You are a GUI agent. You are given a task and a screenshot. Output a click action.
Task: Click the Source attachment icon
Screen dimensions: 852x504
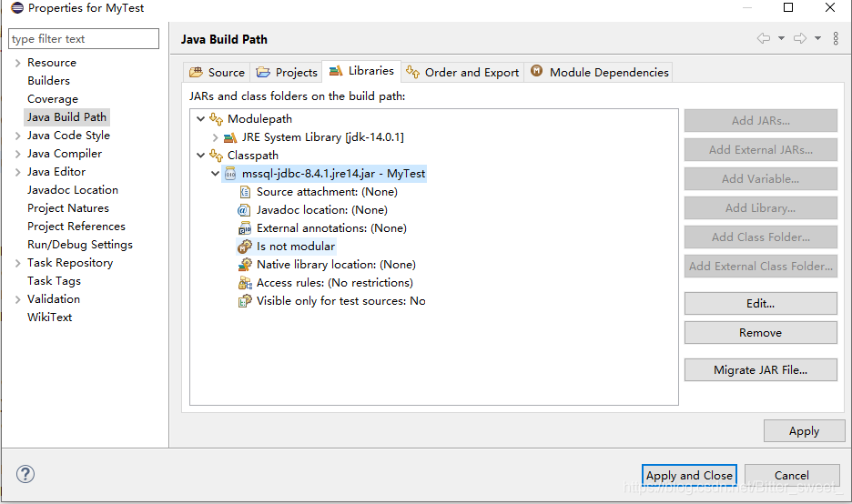tap(245, 192)
